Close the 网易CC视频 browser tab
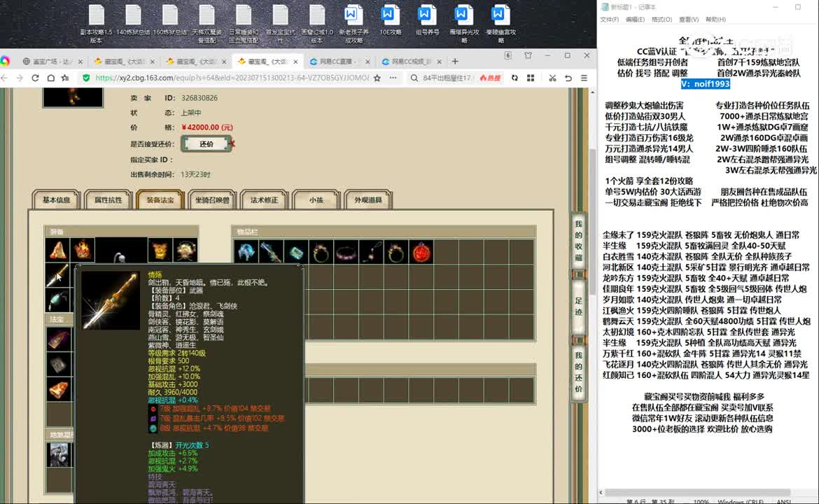Screen dimensions: 819x504 (440, 62)
